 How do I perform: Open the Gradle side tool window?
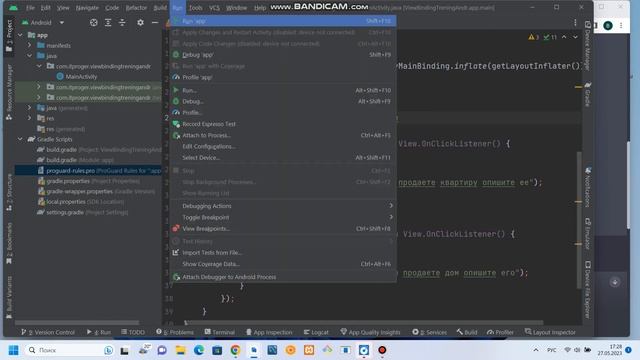[x=588, y=94]
